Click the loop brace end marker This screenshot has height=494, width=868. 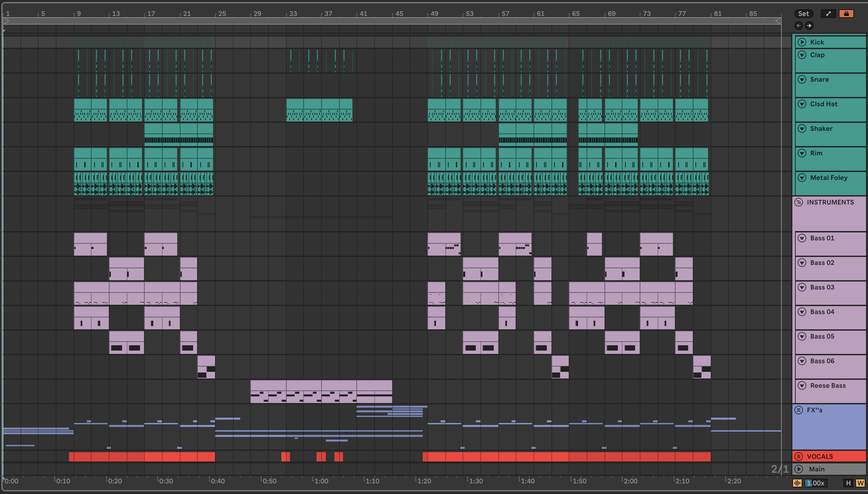[778, 21]
